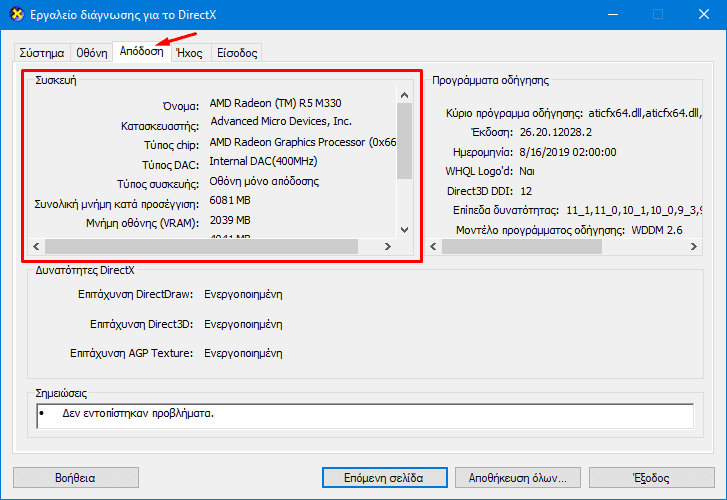Click Αποθήκευση όλων... button
The width and height of the screenshot is (727, 500).
[517, 478]
